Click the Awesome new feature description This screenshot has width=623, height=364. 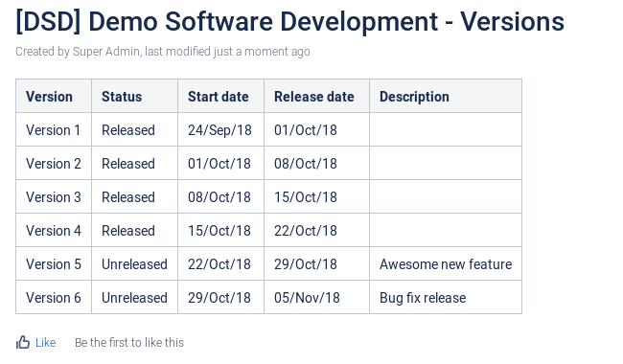446,264
